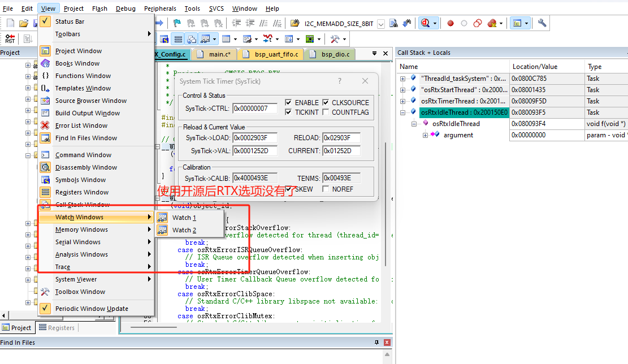The width and height of the screenshot is (628, 364).
Task: Collapse the osRtxIdleThread task node
Action: (402, 112)
